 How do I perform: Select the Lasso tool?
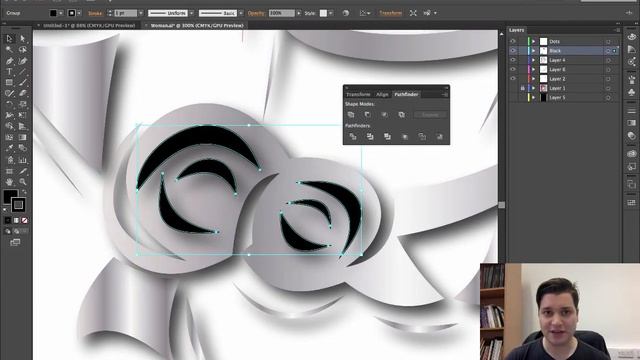[x=22, y=50]
